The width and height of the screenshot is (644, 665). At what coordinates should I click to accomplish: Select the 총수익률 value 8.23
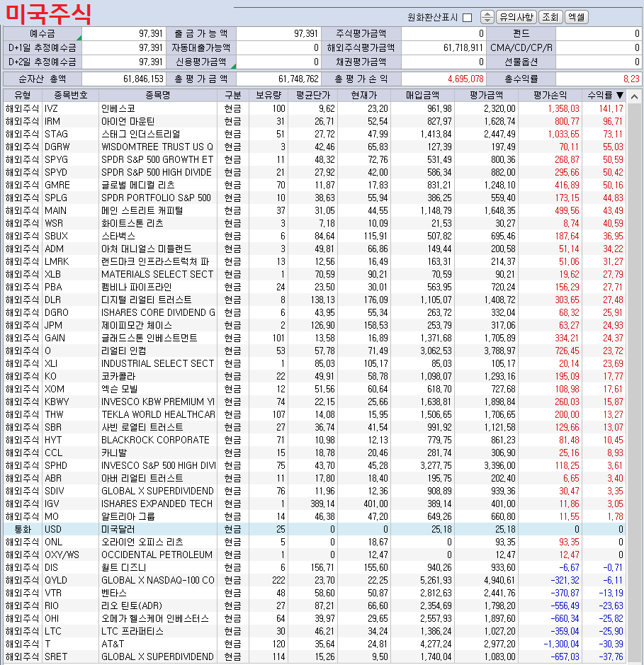point(599,79)
